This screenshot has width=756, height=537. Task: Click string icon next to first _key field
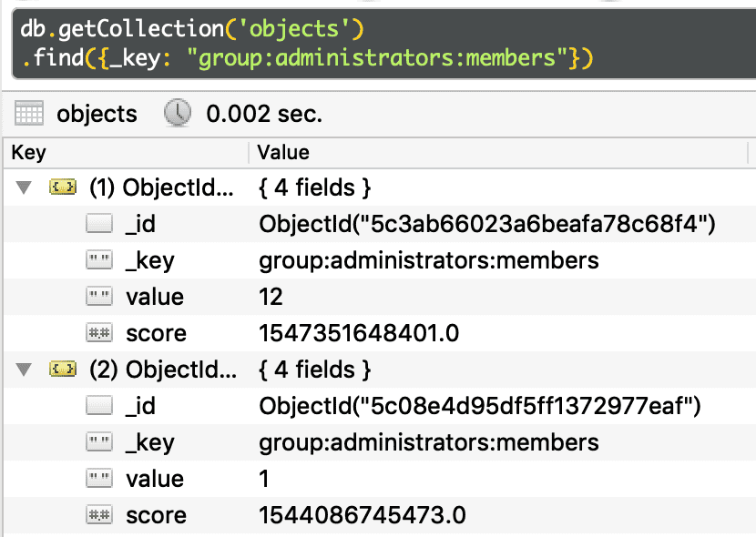coord(98,261)
